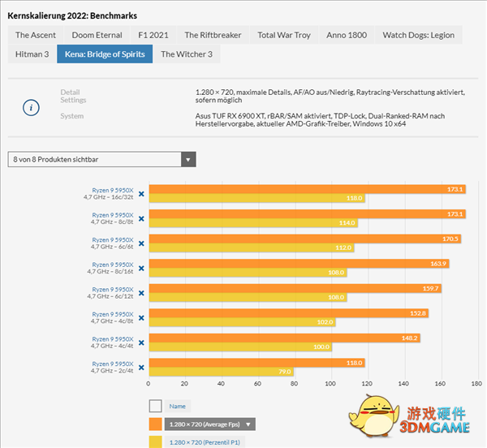Click the yellow Perzentil P1 legend swatch
The image size is (487, 448).
click(x=155, y=442)
